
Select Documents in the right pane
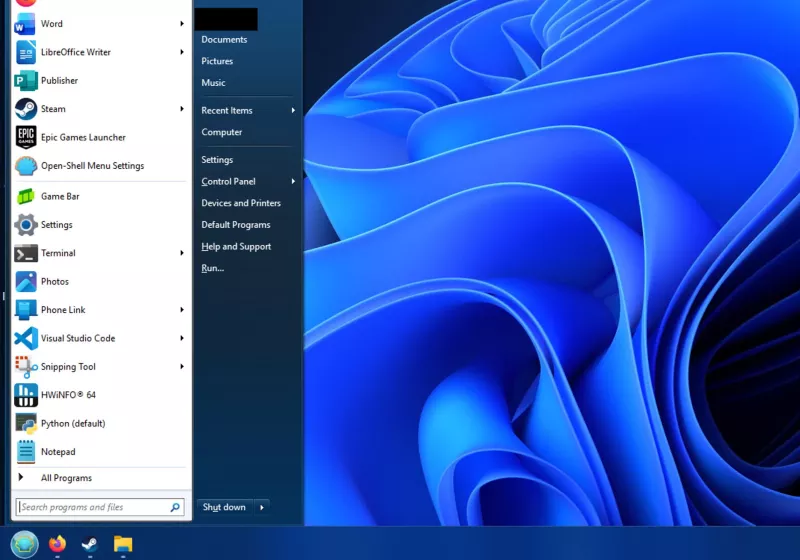point(224,40)
